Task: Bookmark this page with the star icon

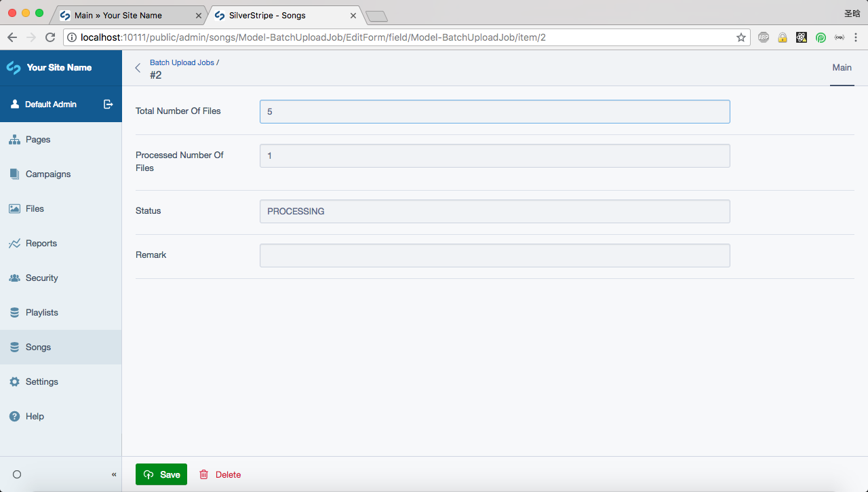Action: (x=741, y=37)
